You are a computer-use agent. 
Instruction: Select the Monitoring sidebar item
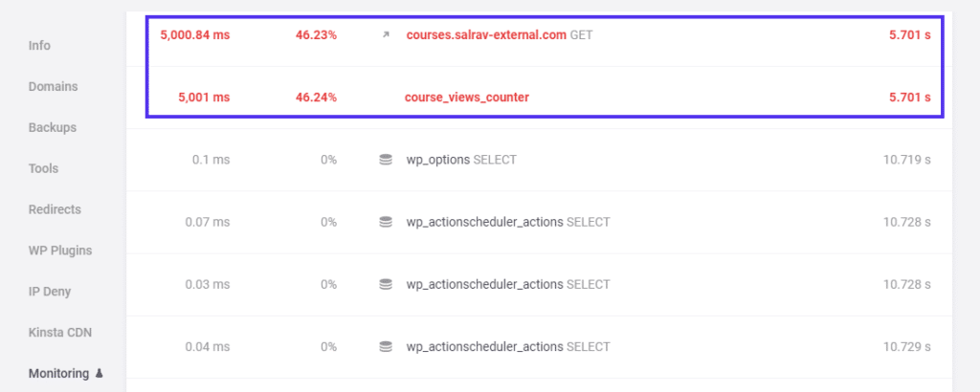pyautogui.click(x=58, y=374)
